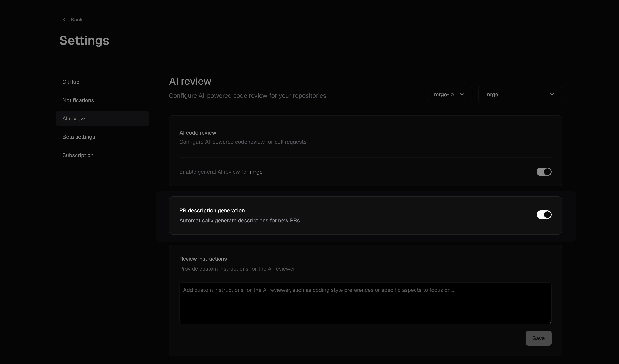Viewport: 619px width, 364px height.
Task: Open the mrge-io organization selector
Action: pyautogui.click(x=449, y=94)
